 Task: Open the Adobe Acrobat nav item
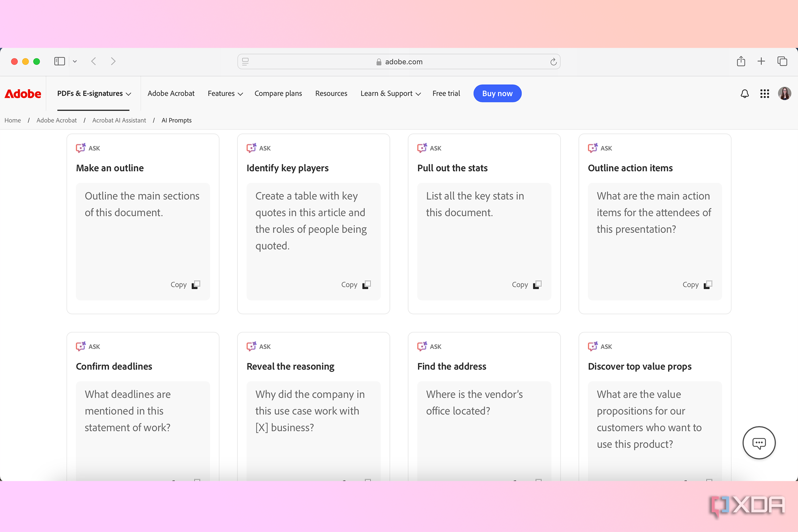pos(171,93)
